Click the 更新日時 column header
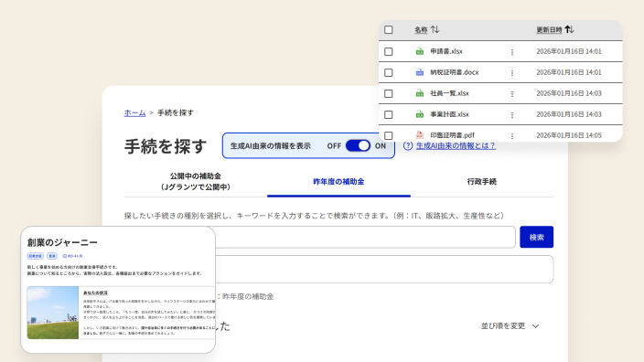Screen dimensions: 644x362 point(549,29)
